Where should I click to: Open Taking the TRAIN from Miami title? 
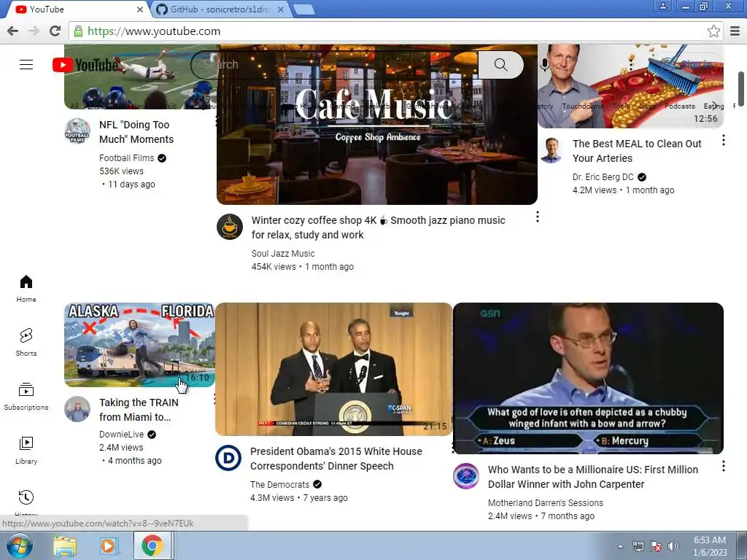tap(139, 410)
